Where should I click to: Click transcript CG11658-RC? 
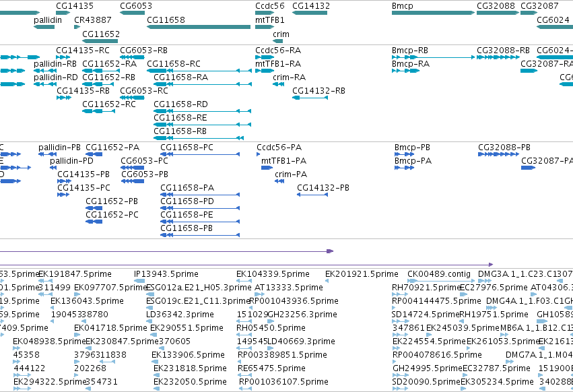pyautogui.click(x=199, y=71)
